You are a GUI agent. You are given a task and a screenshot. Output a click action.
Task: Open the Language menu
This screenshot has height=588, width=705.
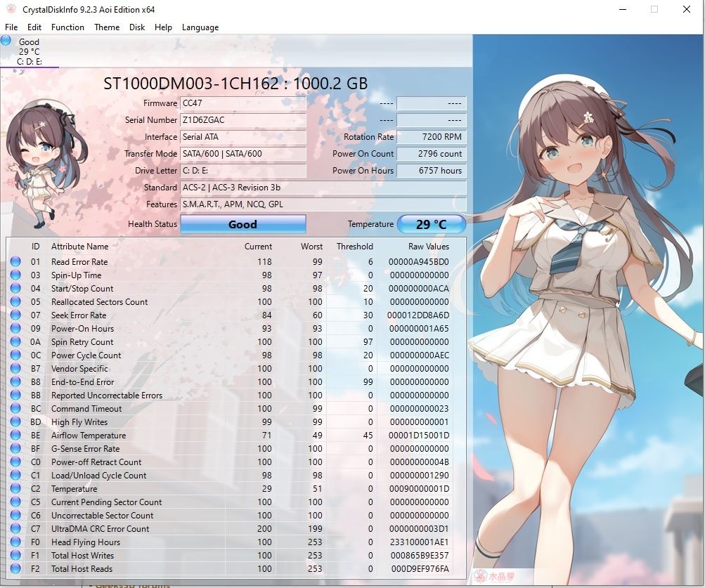tap(200, 27)
